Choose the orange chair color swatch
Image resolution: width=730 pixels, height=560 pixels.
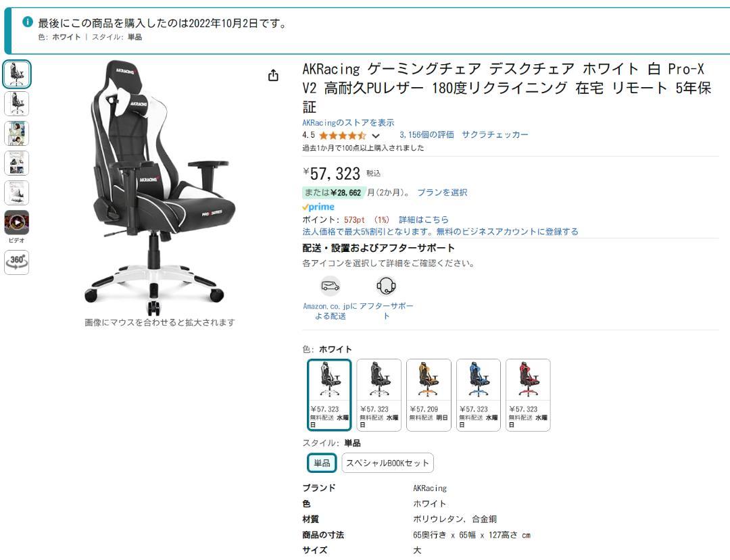click(429, 395)
